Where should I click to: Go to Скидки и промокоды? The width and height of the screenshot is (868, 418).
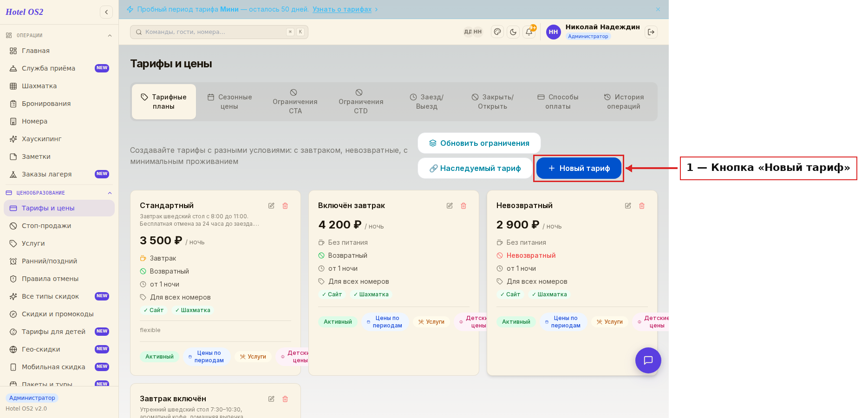pos(59,314)
